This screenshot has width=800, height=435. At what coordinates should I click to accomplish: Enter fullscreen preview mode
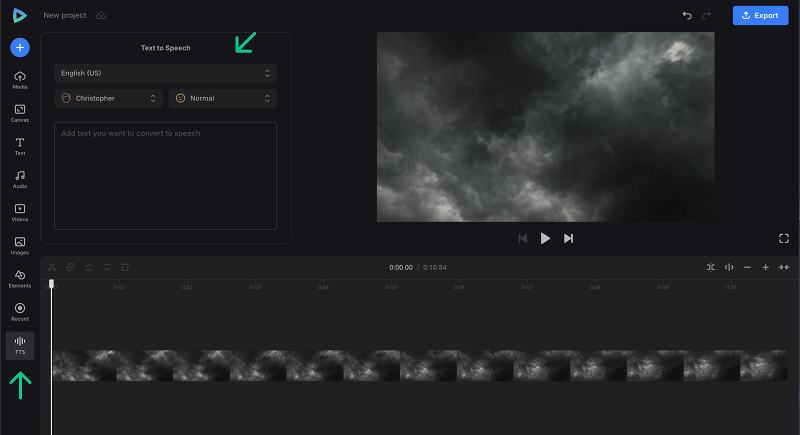point(784,238)
